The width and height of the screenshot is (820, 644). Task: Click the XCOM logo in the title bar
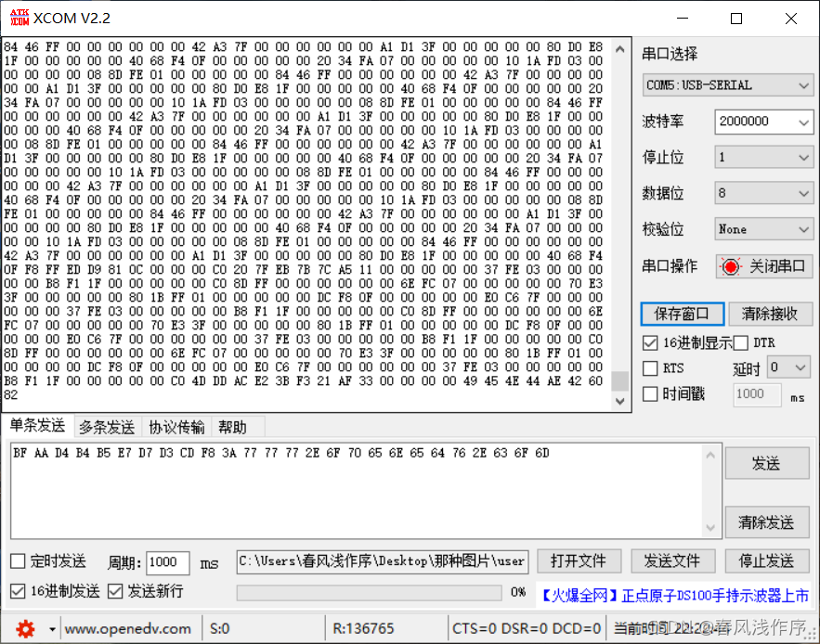[18, 17]
